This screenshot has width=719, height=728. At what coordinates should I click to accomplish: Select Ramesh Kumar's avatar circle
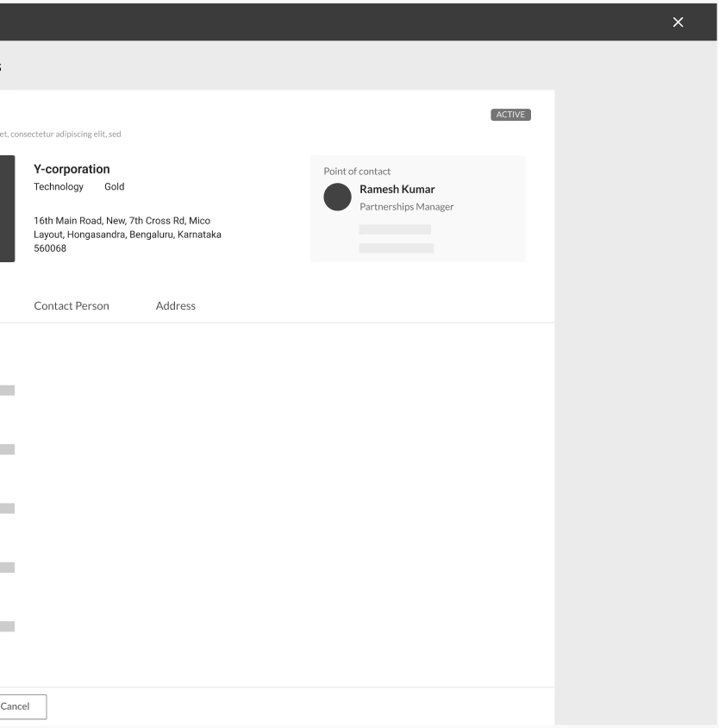pyautogui.click(x=337, y=197)
